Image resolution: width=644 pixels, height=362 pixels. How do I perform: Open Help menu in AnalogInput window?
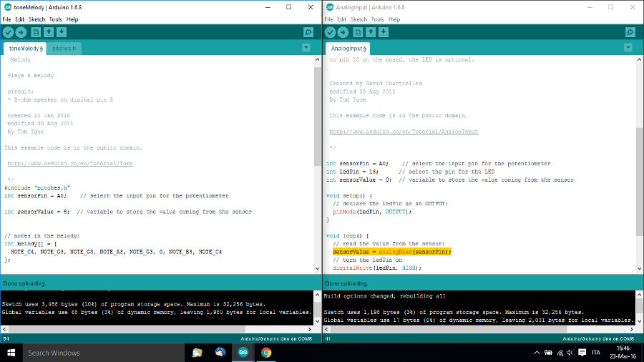coord(394,19)
